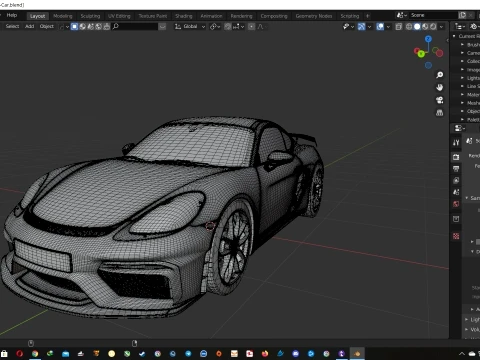Open Google Chrome from the taskbar
Viewport: 480px width, 360px height.
(x=35, y=354)
